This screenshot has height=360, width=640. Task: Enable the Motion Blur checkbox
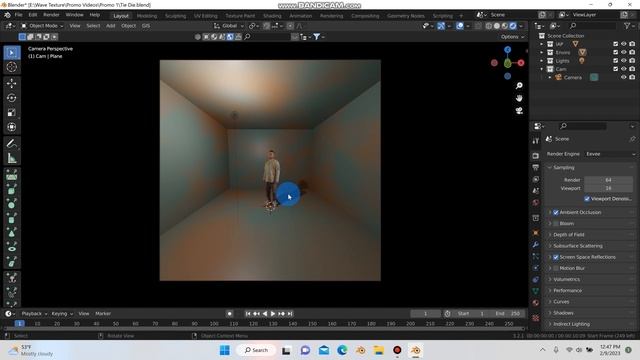pos(556,268)
